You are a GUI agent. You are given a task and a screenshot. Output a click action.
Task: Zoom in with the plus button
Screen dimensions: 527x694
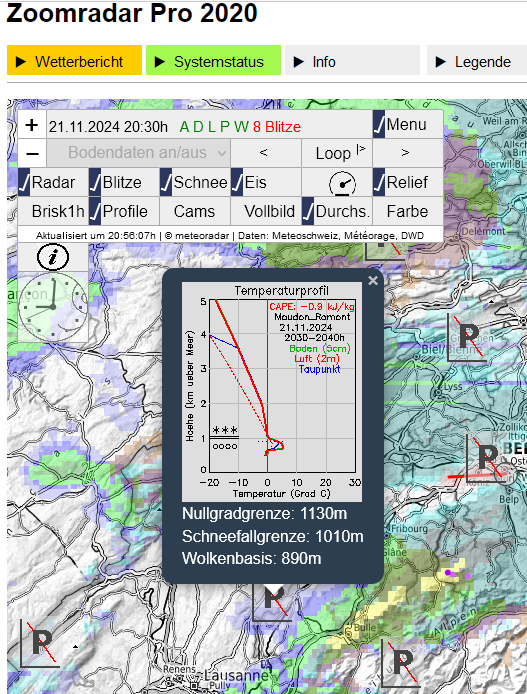31,125
